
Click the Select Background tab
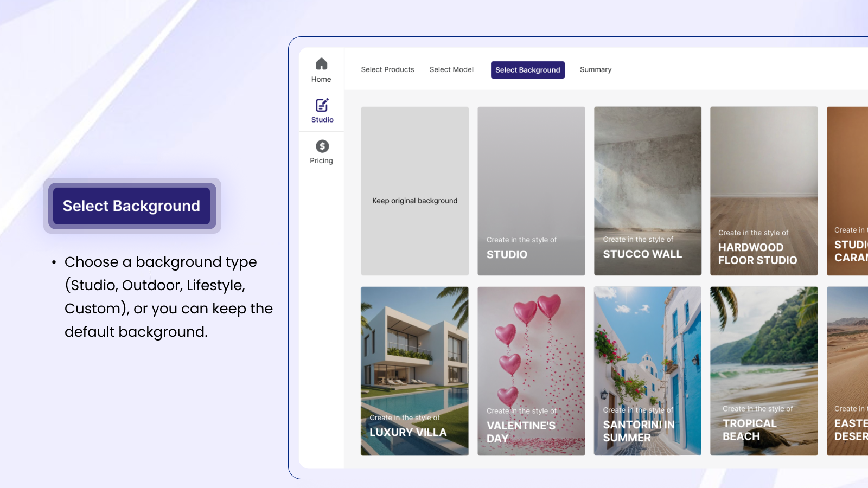coord(528,70)
